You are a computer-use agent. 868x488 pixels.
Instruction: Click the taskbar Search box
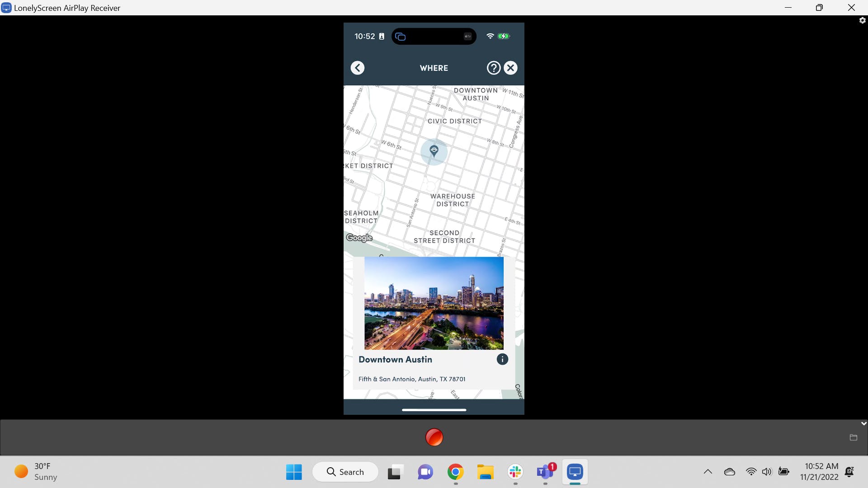(345, 472)
